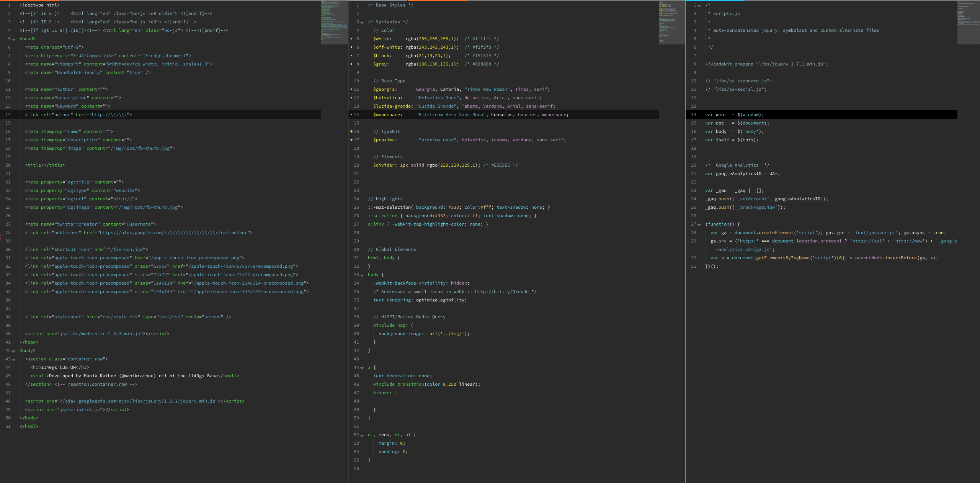Click the modified marker beside the $white line

tap(351, 39)
